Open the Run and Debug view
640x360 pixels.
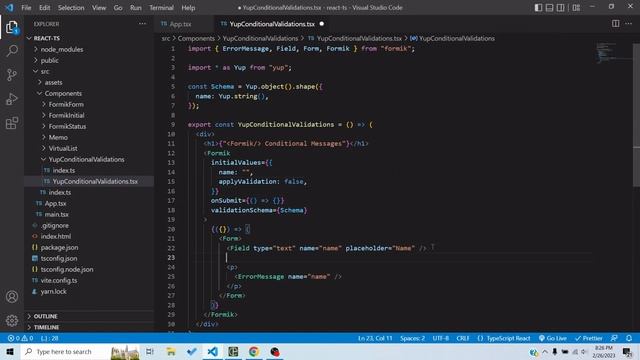pyautogui.click(x=12, y=99)
